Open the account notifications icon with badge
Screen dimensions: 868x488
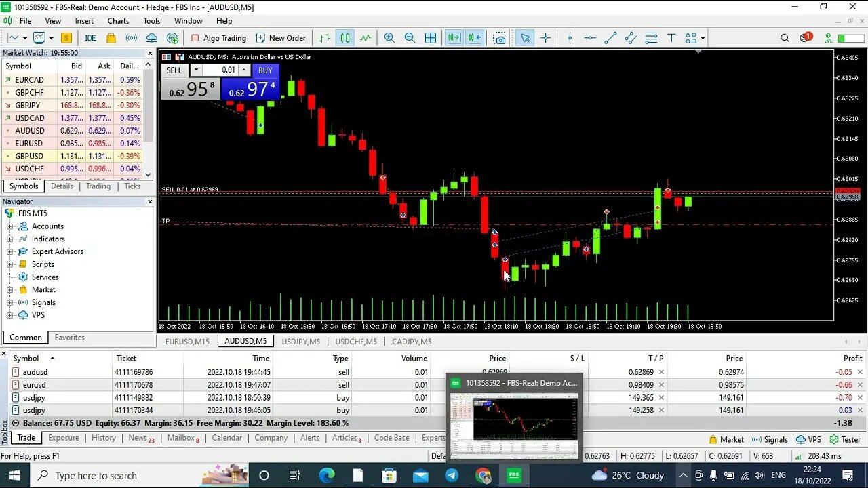point(805,37)
